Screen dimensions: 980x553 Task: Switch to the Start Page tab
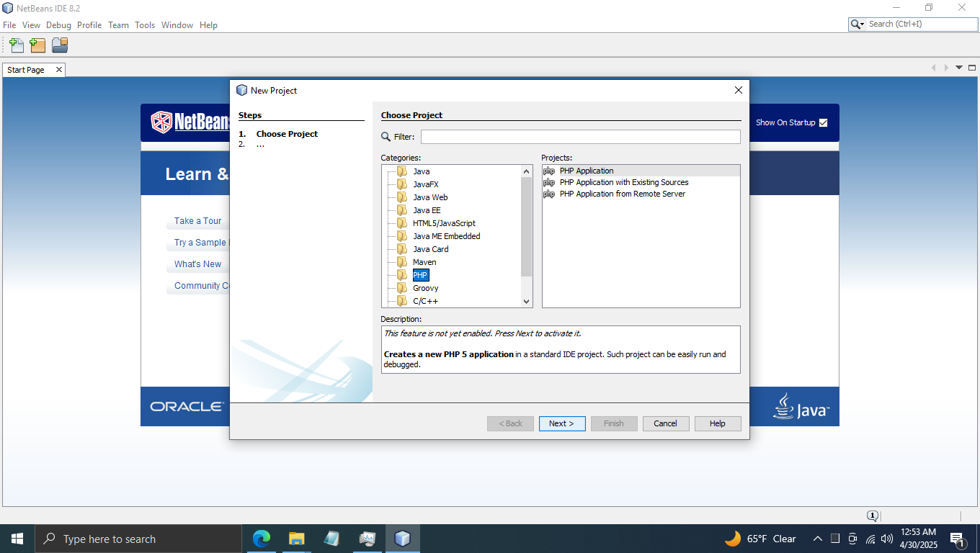[26, 70]
